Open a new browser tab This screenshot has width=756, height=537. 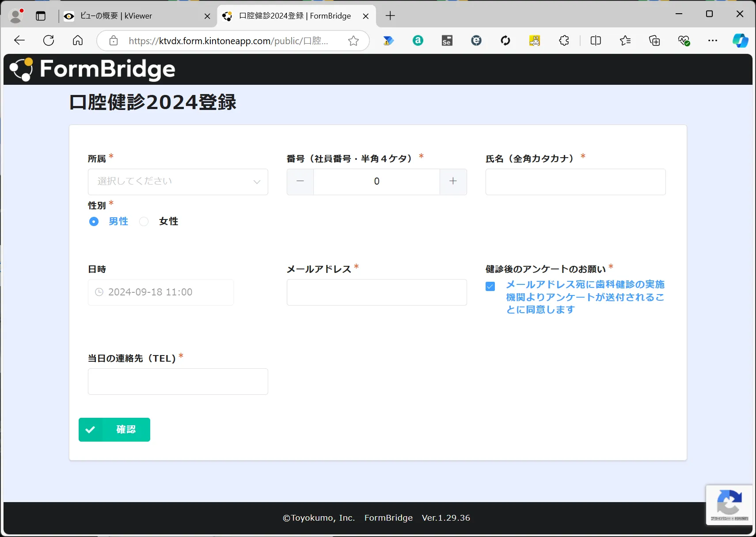pyautogui.click(x=390, y=16)
